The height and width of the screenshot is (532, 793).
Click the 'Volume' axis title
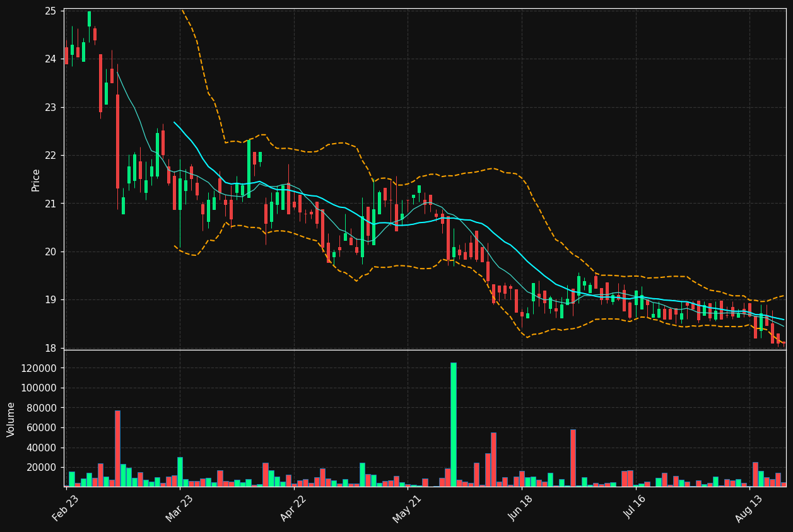pyautogui.click(x=11, y=419)
